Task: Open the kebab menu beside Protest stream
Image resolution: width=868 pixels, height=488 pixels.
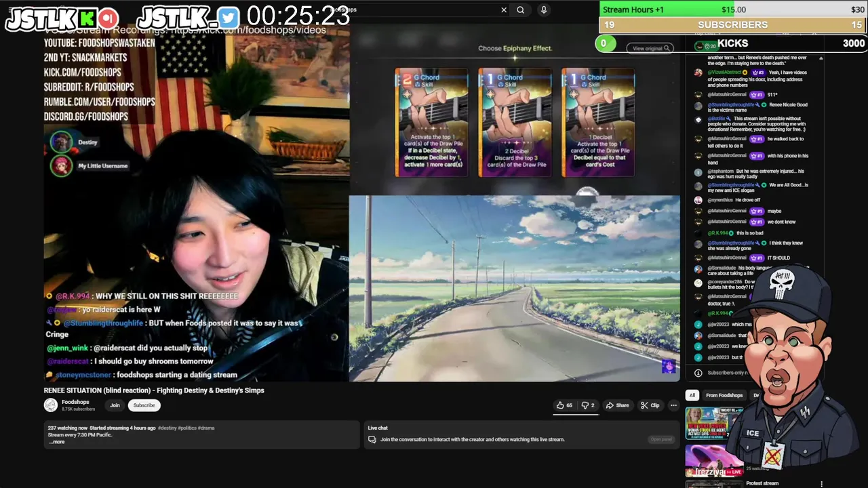Action: point(822,484)
